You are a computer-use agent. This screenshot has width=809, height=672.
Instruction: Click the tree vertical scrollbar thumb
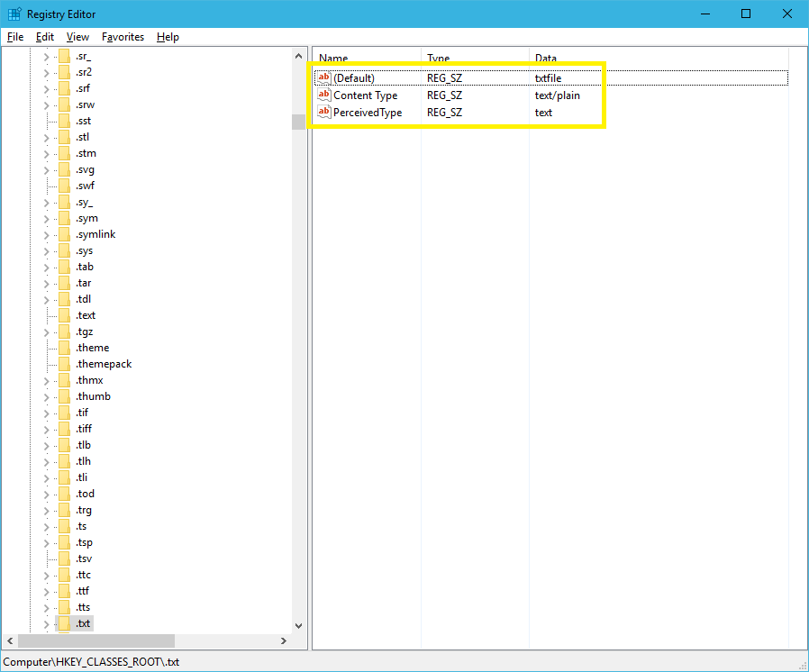point(299,123)
